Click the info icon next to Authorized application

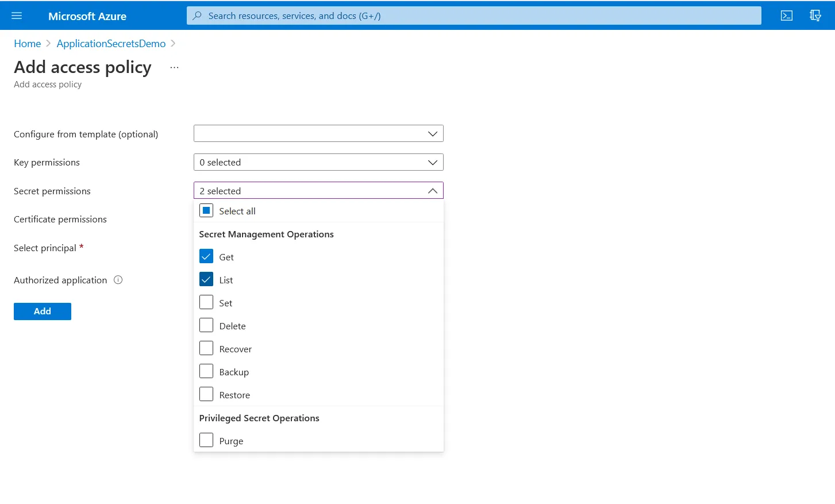118,280
